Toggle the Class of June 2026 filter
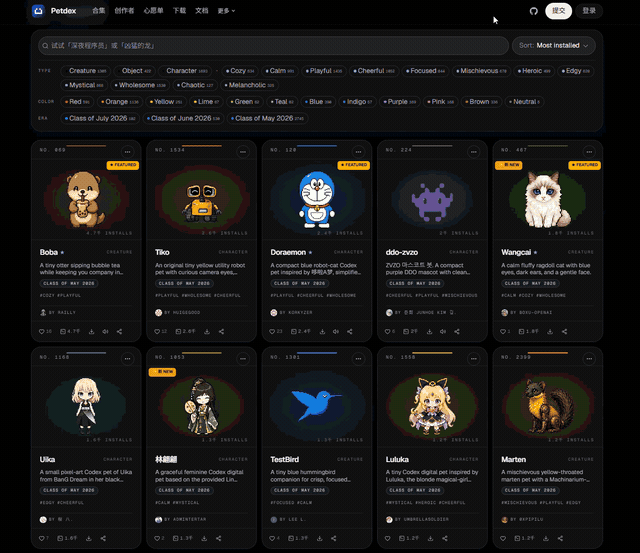The image size is (640, 553). 183,118
